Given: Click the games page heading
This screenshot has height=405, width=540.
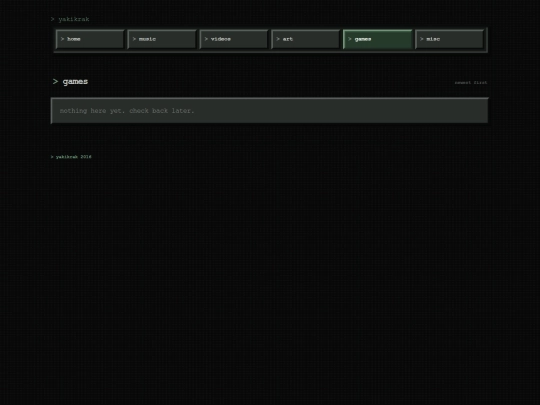Looking at the screenshot, I should coord(71,82).
